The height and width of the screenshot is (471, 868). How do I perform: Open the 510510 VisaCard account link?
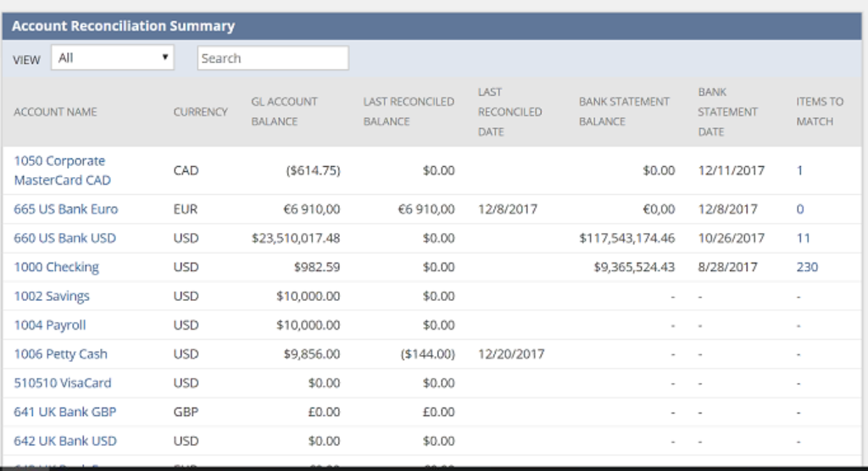coord(63,383)
